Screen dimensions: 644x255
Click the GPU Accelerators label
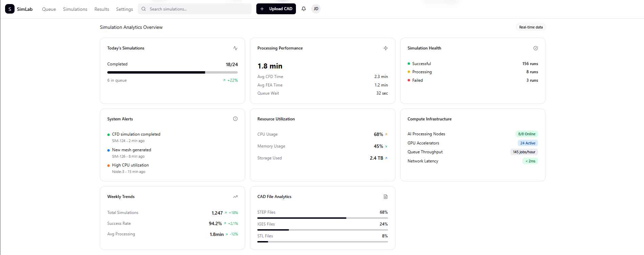tap(423, 143)
